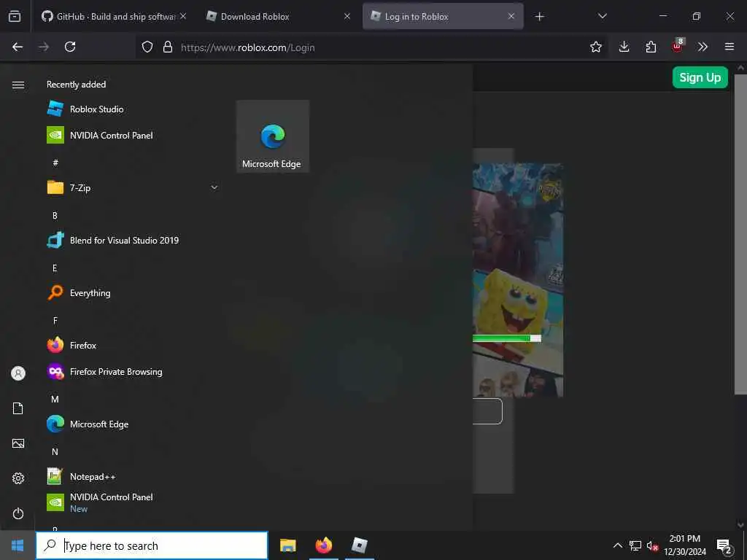Jump to the B letter header
The height and width of the screenshot is (560, 747).
[55, 216]
